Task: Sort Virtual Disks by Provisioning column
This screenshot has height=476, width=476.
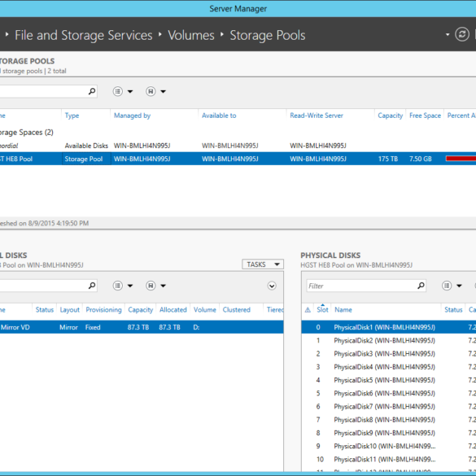Action: (103, 310)
